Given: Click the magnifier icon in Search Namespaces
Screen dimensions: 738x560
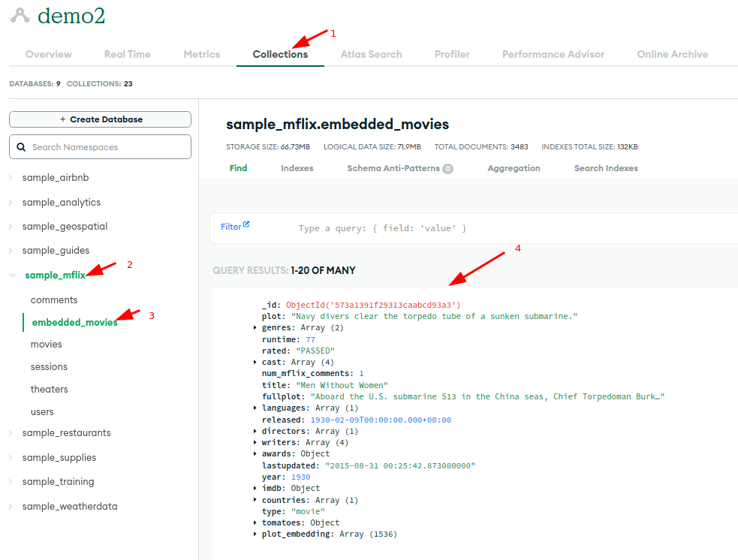Looking at the screenshot, I should [20, 146].
